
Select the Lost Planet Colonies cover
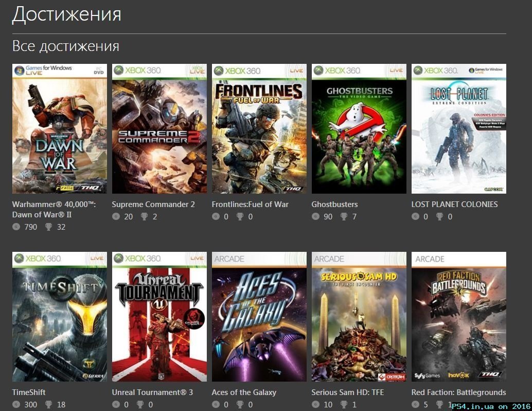pos(459,129)
